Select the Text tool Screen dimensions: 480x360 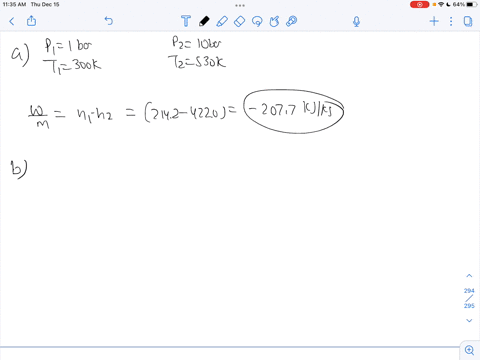(186, 21)
